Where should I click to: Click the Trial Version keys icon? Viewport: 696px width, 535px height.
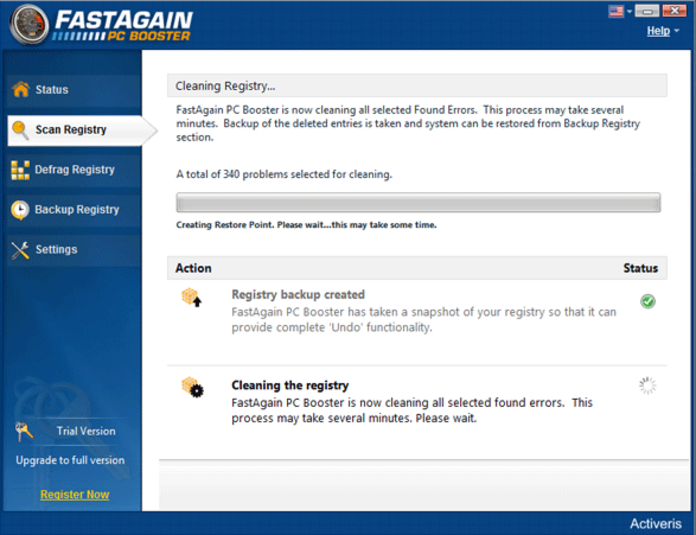[26, 432]
